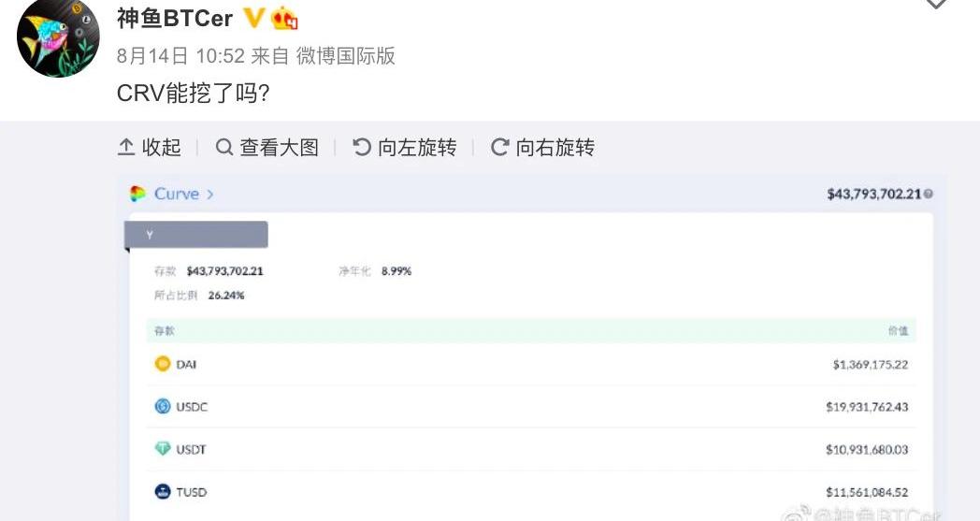This screenshot has width=980, height=521.
Task: Click the 神鱼BTCer profile avatar
Action: 58,39
